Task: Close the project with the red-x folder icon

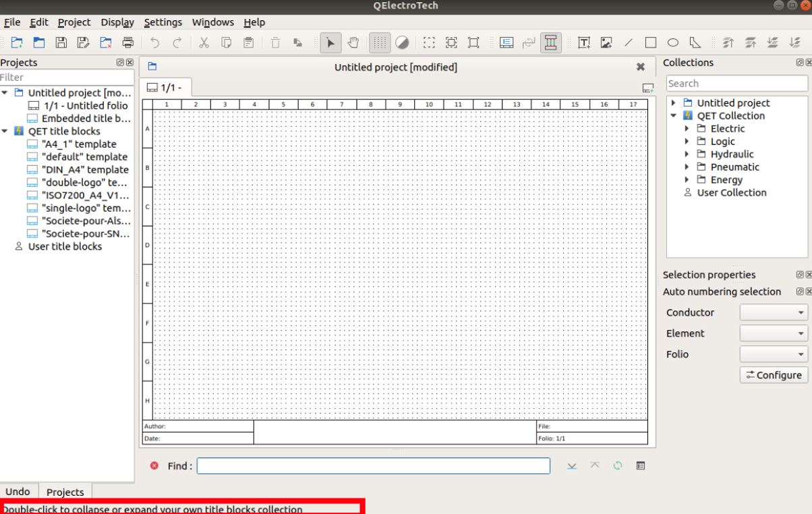Action: click(106, 42)
